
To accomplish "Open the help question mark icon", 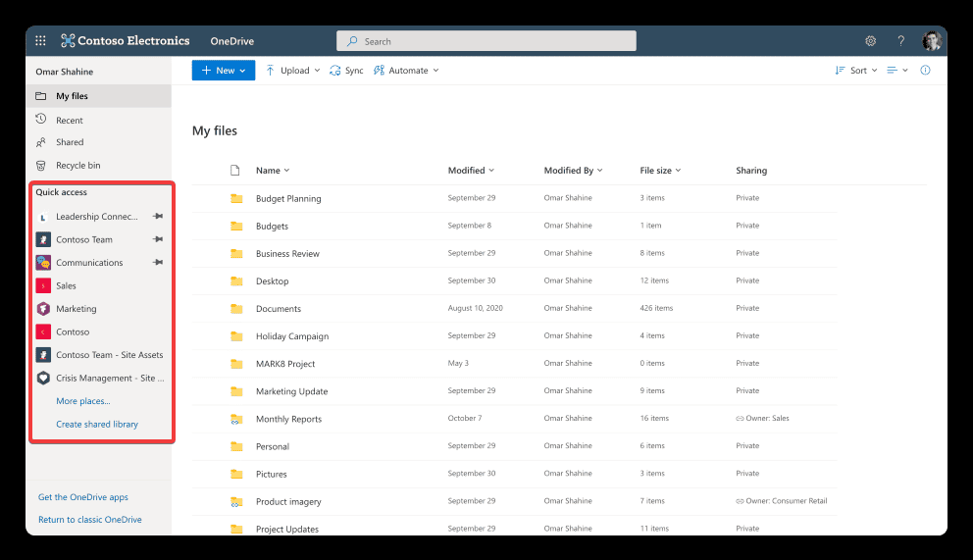I will pyautogui.click(x=901, y=41).
